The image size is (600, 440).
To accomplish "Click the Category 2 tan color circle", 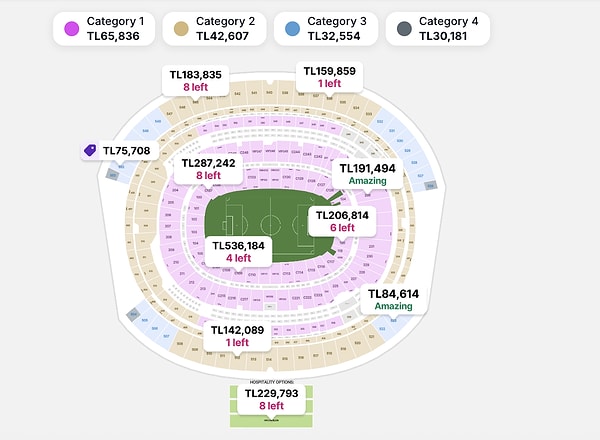I will (181, 30).
